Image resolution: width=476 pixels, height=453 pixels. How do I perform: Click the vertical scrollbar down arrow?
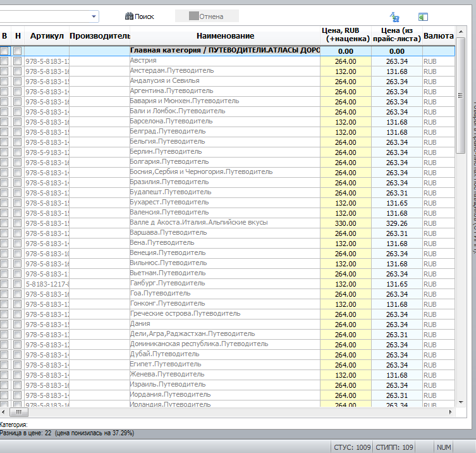(x=461, y=402)
